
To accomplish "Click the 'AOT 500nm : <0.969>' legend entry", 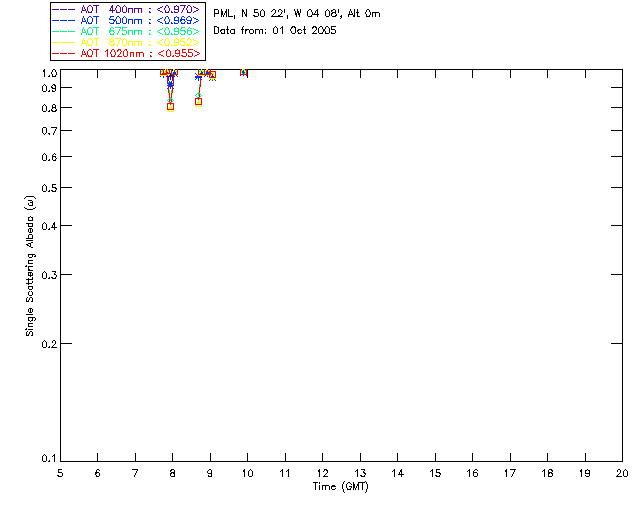I will (x=127, y=20).
